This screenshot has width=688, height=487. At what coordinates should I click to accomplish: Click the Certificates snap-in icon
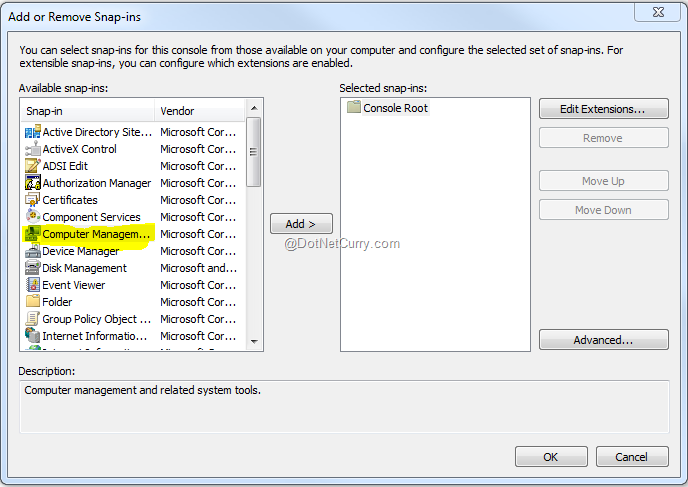[x=32, y=200]
